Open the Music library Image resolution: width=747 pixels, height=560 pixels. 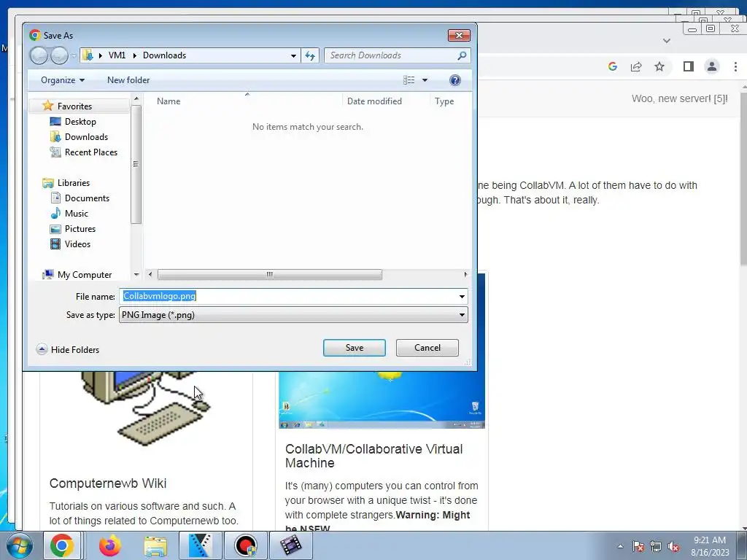tap(76, 214)
